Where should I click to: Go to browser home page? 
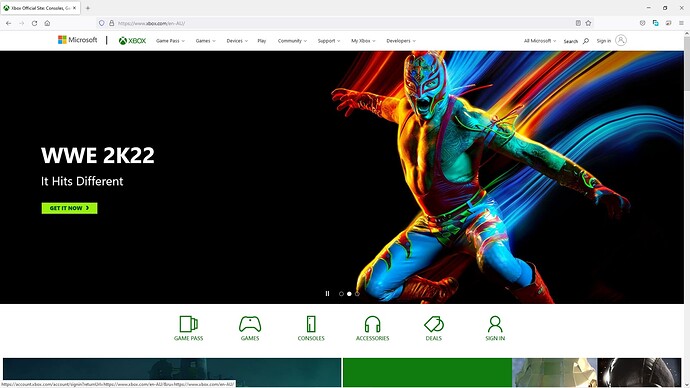pyautogui.click(x=47, y=23)
